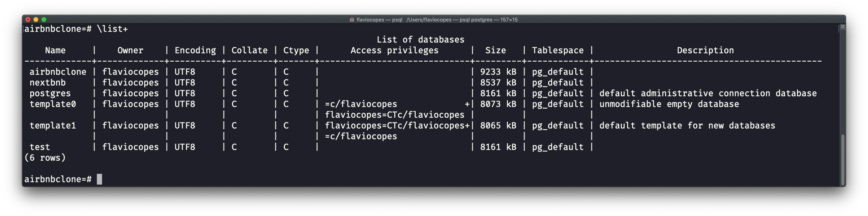Minimize the terminal with the yellow button
Screen dimensions: 868x216
pos(36,19)
